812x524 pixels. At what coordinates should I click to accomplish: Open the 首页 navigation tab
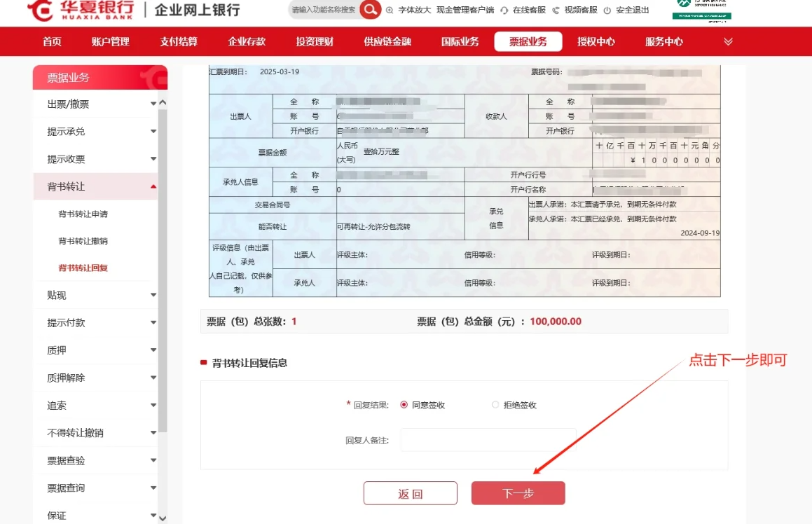pyautogui.click(x=52, y=41)
